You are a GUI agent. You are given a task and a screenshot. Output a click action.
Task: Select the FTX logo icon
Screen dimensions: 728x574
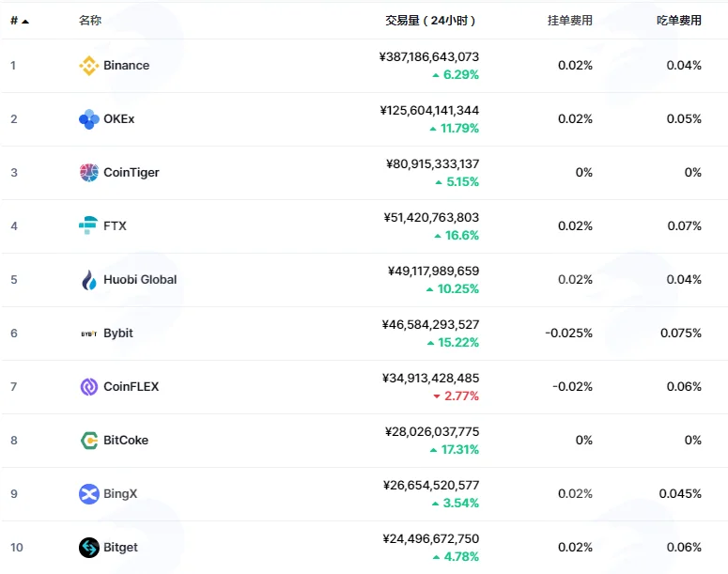tap(88, 225)
